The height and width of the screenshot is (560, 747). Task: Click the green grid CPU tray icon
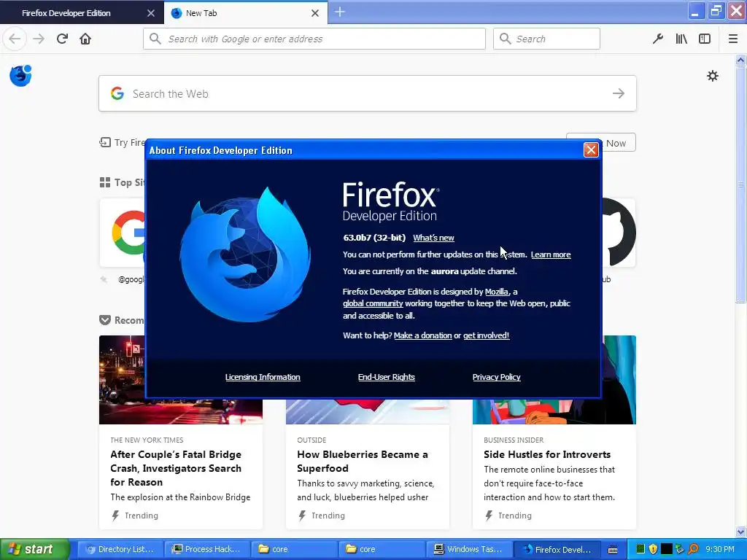tap(640, 549)
